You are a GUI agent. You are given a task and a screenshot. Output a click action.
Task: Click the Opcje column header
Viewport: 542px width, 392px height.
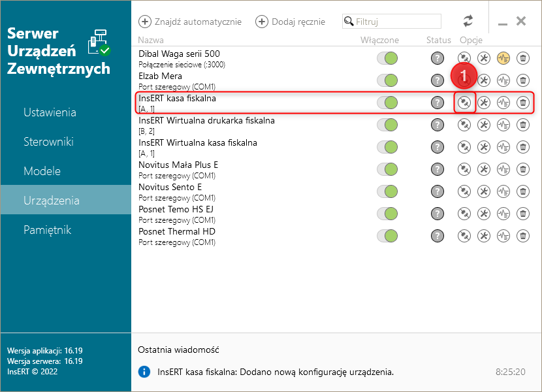[x=471, y=40]
